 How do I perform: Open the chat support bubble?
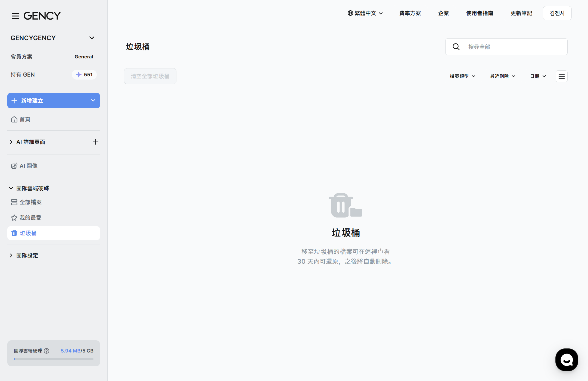coord(567,360)
